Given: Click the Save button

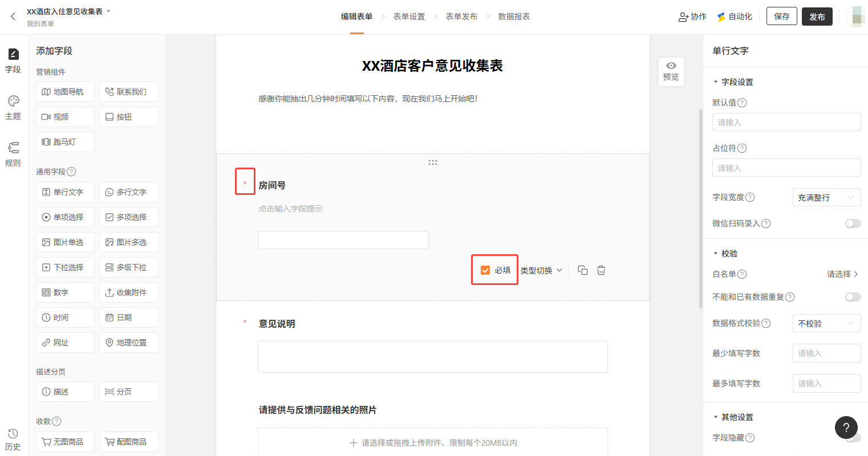Looking at the screenshot, I should coord(781,17).
